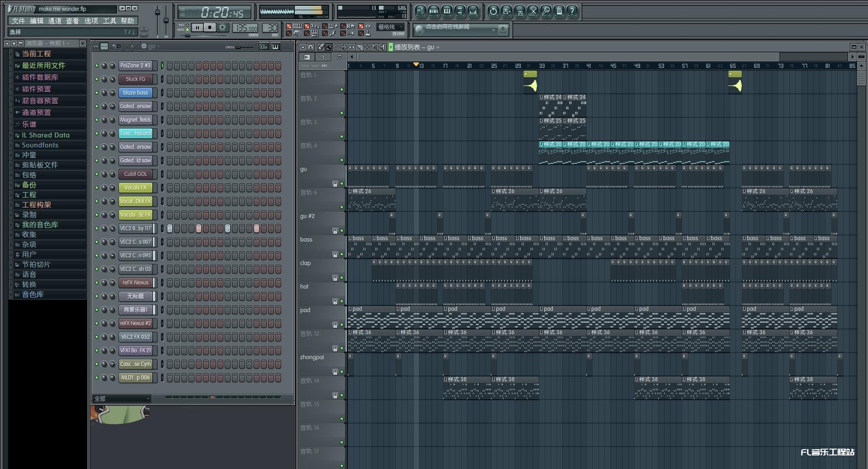Click the one-click recording microphone icon

tap(546, 12)
